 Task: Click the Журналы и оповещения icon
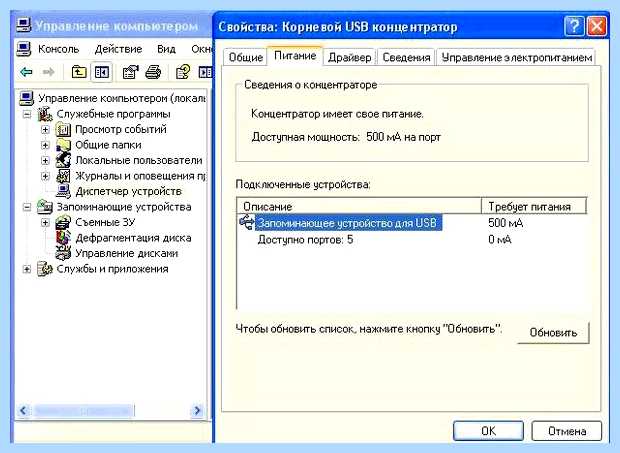click(63, 176)
